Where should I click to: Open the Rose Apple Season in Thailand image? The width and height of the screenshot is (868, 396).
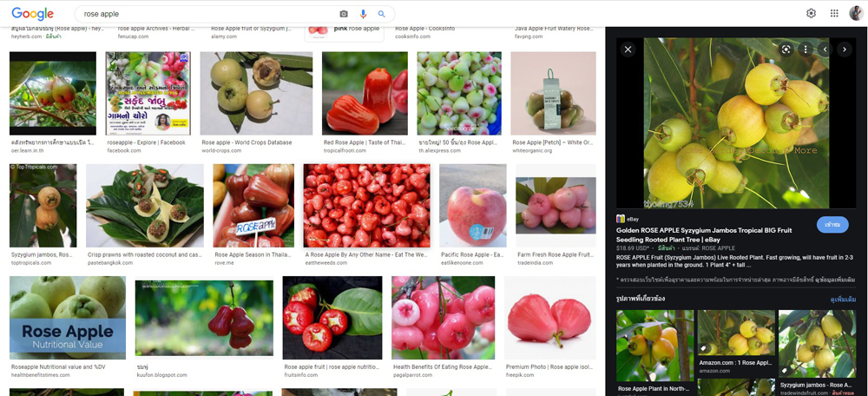click(x=253, y=206)
